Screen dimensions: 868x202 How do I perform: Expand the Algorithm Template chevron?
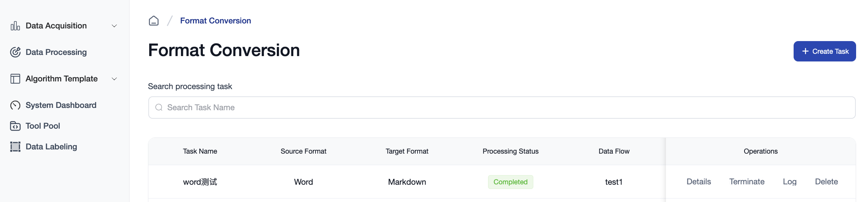(x=114, y=79)
